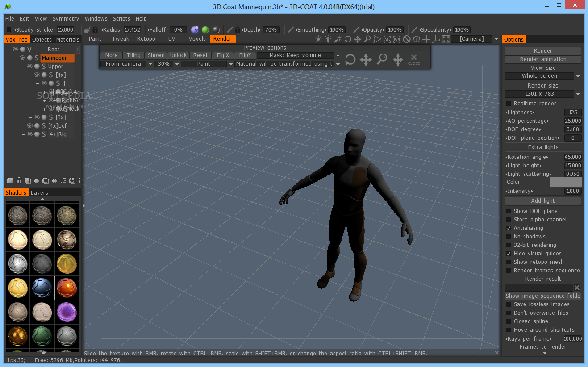Collapse the Mannequi tree node
Viewport: 588px width, 367px height.
pyautogui.click(x=16, y=58)
